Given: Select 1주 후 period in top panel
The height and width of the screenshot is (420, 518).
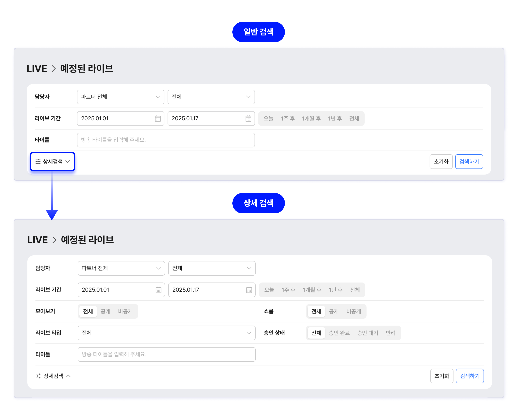Looking at the screenshot, I should 287,118.
